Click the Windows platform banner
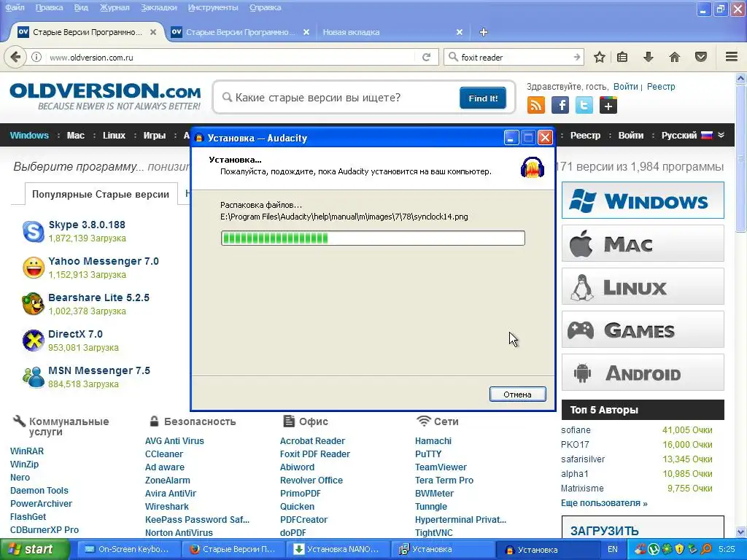 click(x=643, y=200)
